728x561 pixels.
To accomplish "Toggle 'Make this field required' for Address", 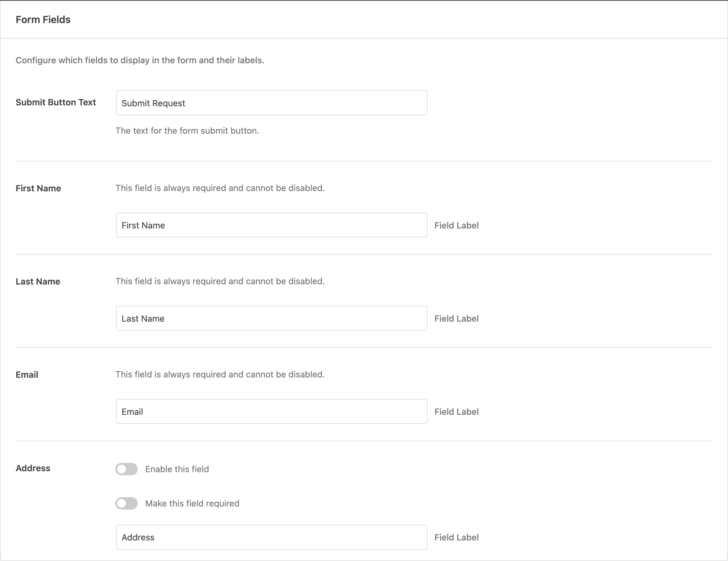I will pos(126,503).
